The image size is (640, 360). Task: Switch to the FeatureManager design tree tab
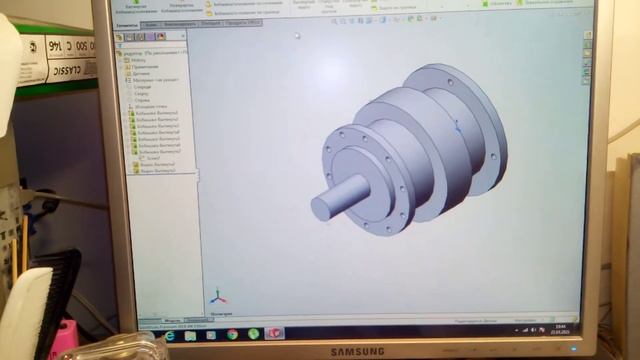(x=119, y=37)
